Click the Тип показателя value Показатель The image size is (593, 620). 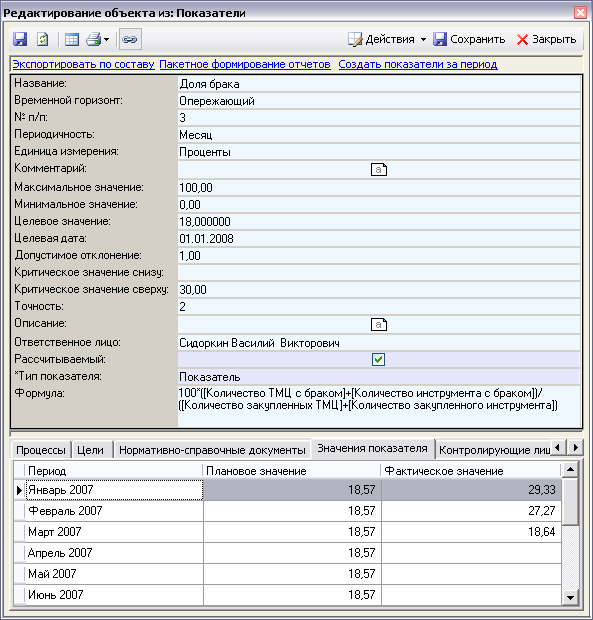pos(379,377)
